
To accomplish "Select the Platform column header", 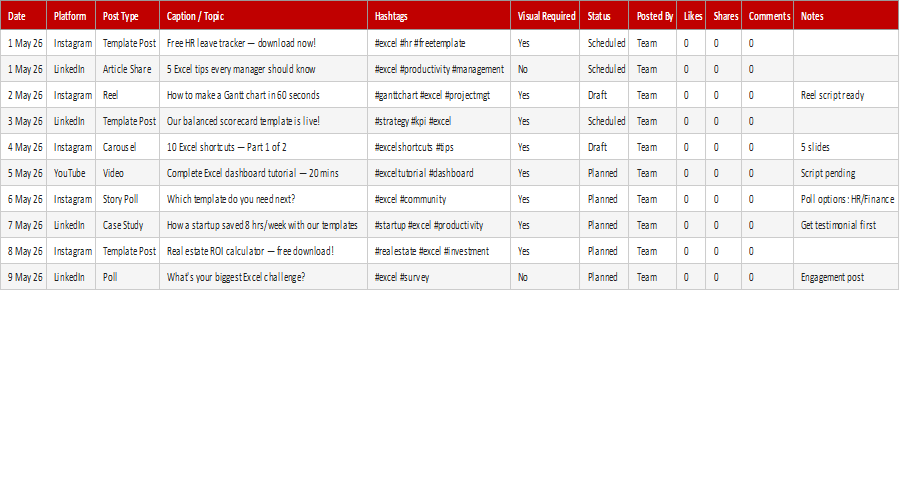I will pos(71,15).
